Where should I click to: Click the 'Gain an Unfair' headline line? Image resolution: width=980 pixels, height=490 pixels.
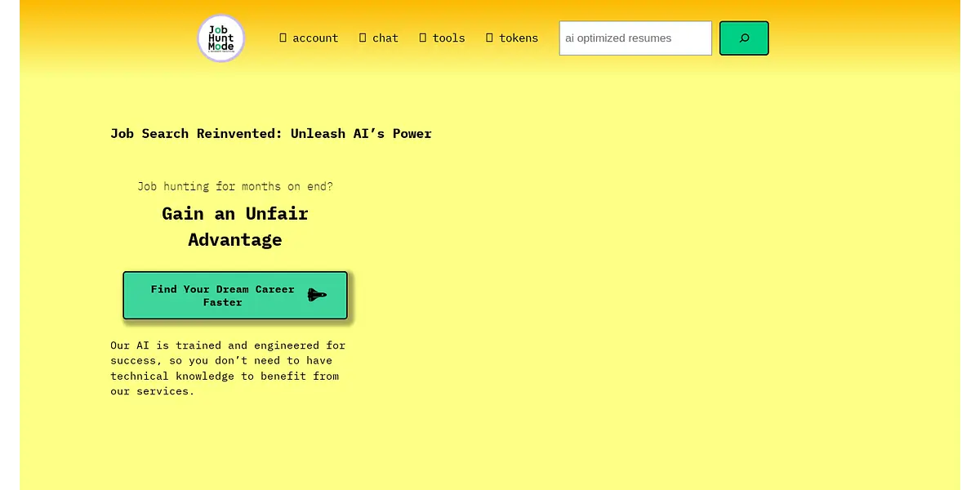pyautogui.click(x=235, y=214)
